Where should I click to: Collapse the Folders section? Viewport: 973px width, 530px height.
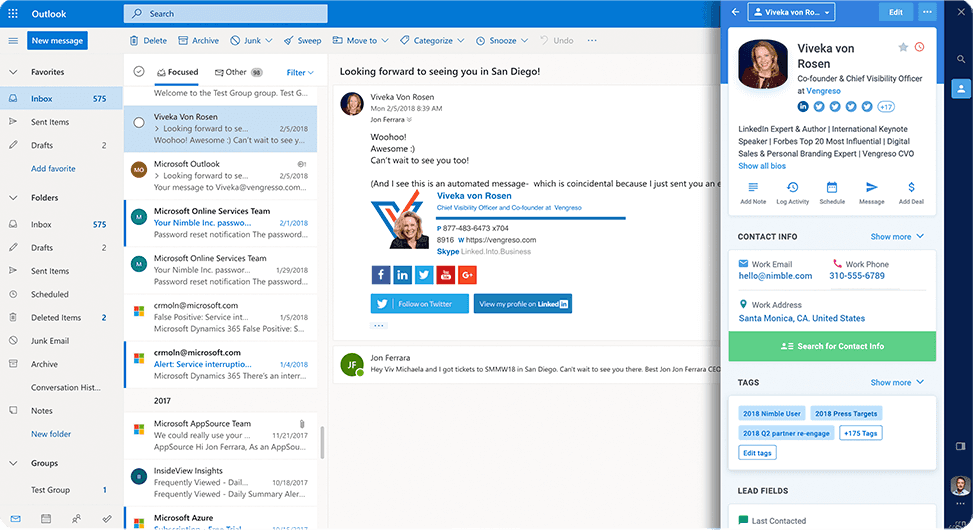tap(13, 197)
